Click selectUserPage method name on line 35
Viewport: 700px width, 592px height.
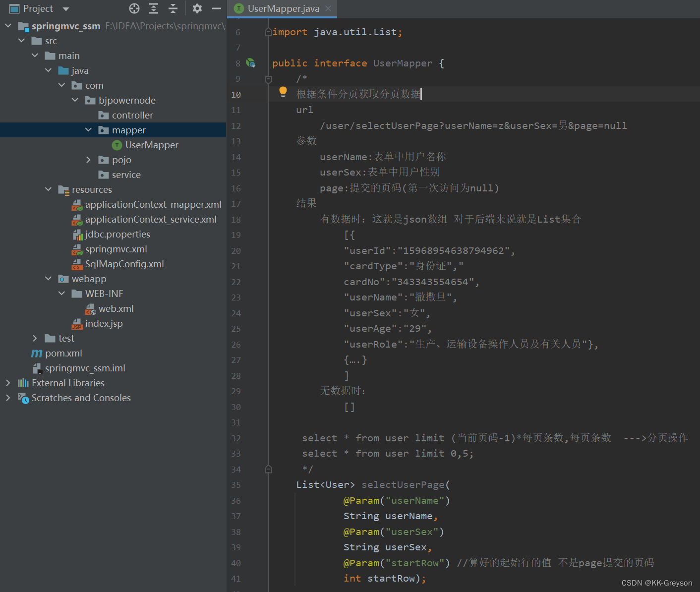coord(403,484)
